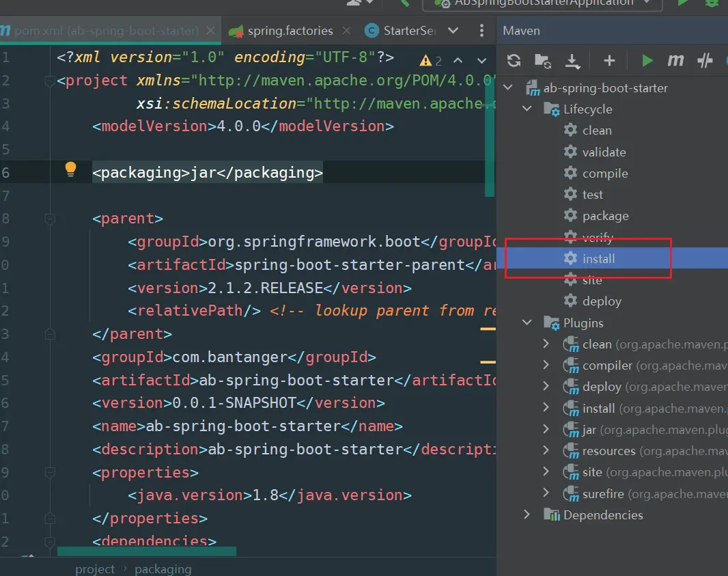Close the pom.xml editor tab

[210, 31]
